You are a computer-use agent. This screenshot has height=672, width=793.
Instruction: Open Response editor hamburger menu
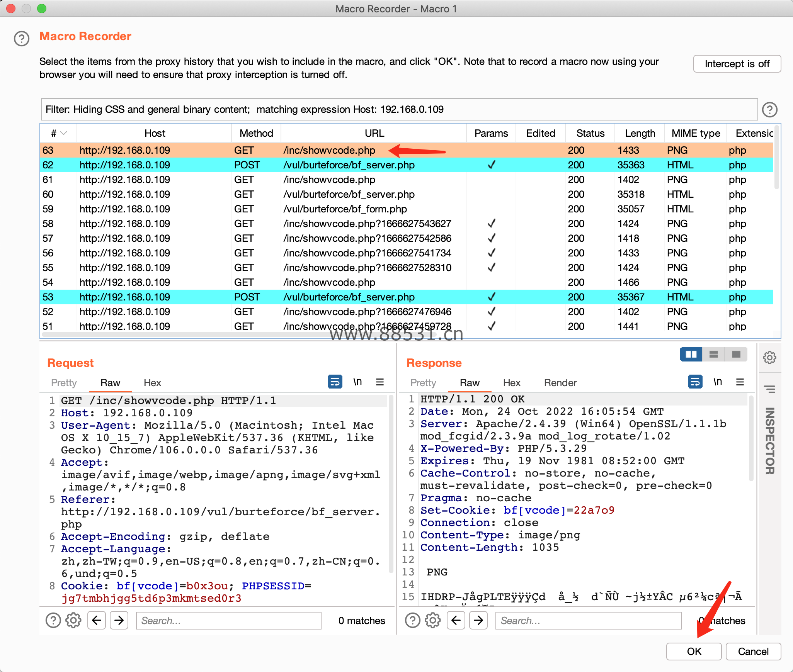point(740,382)
